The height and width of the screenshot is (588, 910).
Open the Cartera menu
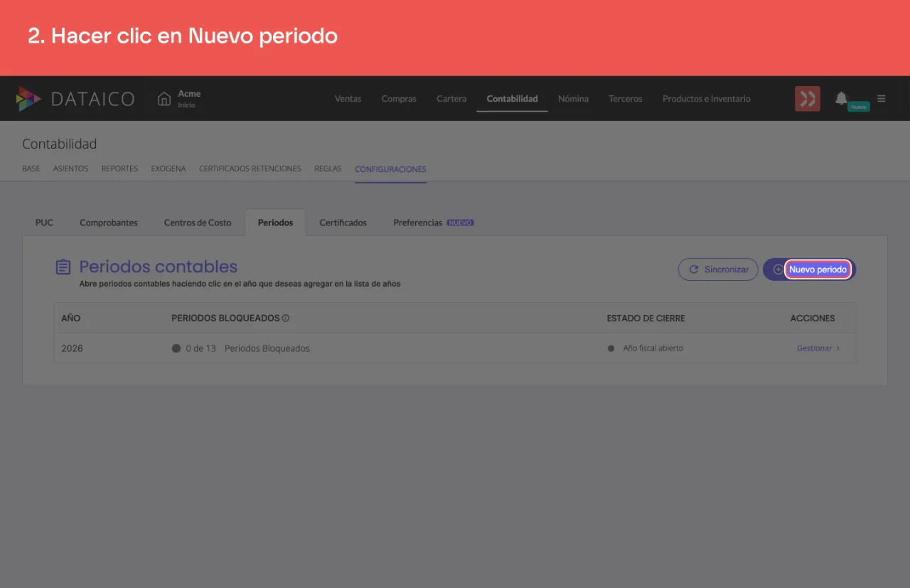(451, 99)
